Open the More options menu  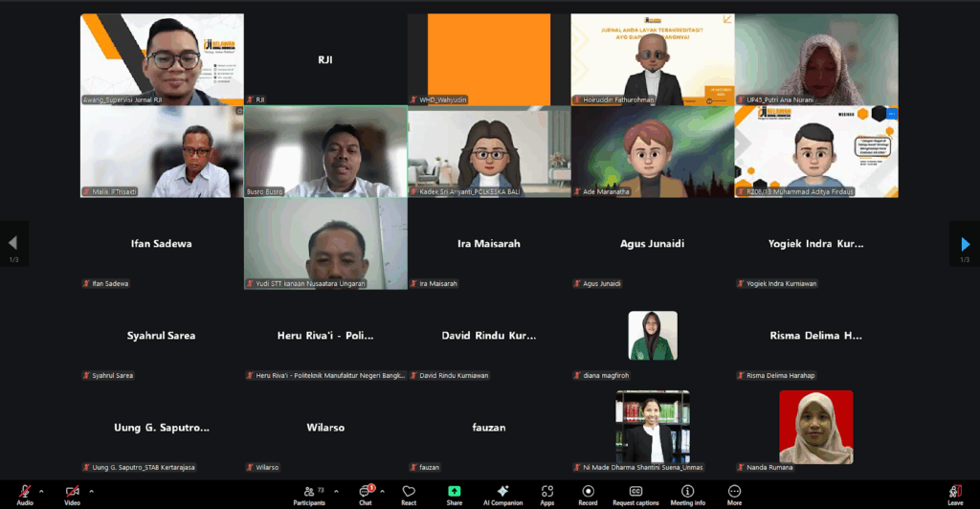pyautogui.click(x=734, y=493)
